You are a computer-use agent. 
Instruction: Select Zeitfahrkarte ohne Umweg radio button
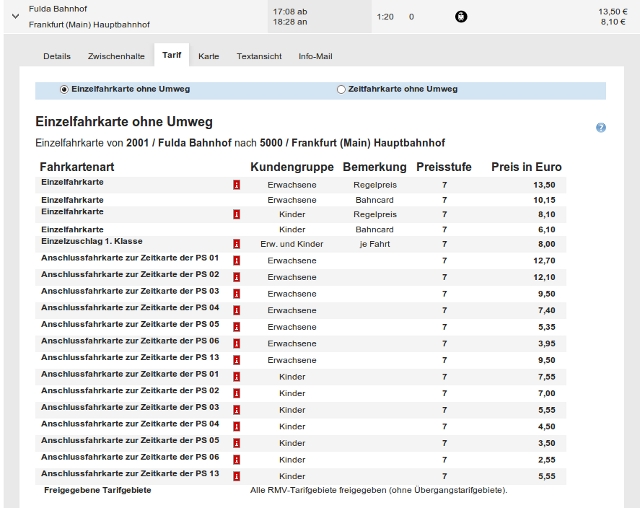pos(341,89)
